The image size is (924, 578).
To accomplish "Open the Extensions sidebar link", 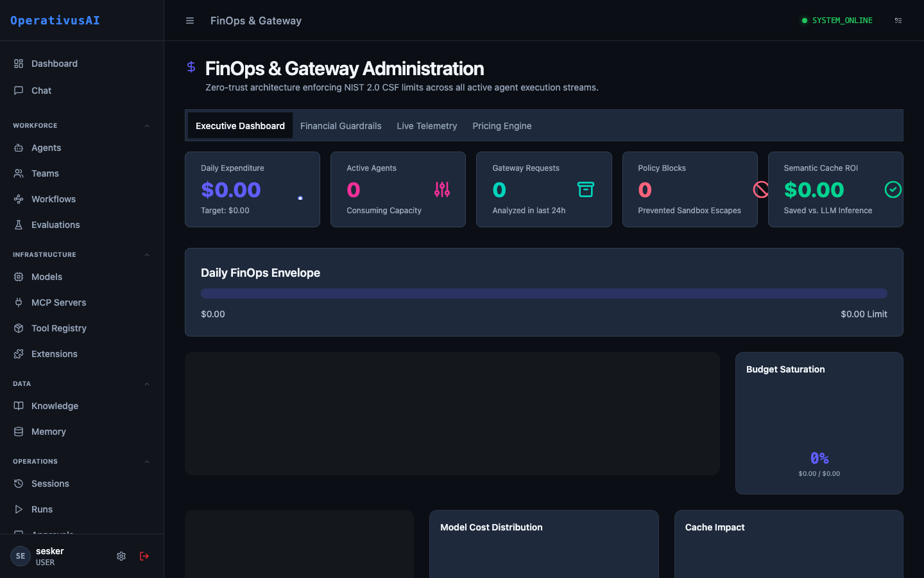I will pyautogui.click(x=81, y=354).
